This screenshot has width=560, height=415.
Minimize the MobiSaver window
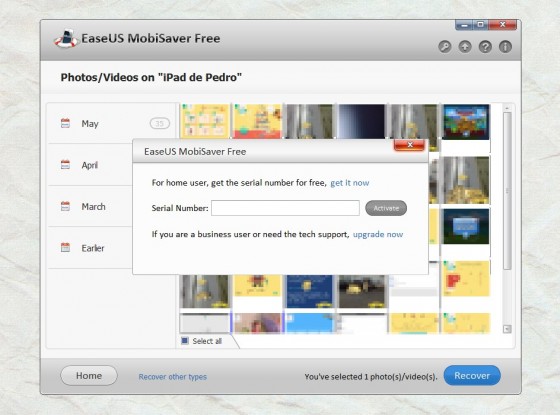(464, 25)
